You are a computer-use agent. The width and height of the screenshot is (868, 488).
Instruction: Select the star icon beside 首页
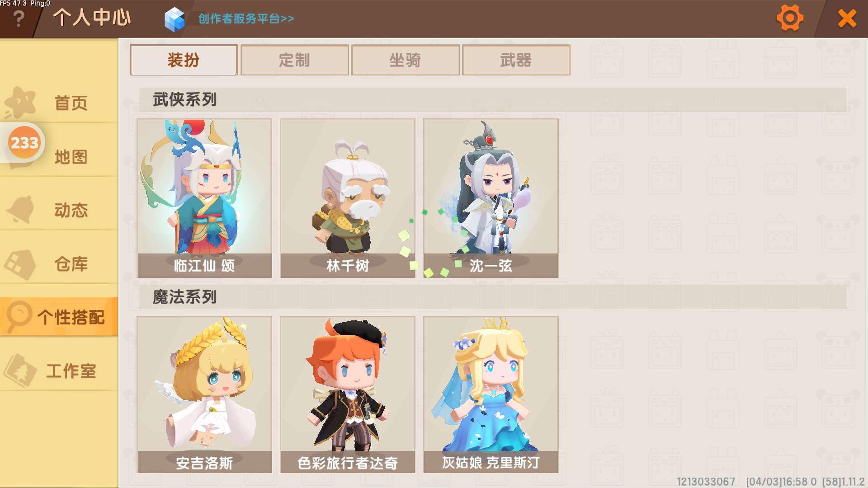20,102
